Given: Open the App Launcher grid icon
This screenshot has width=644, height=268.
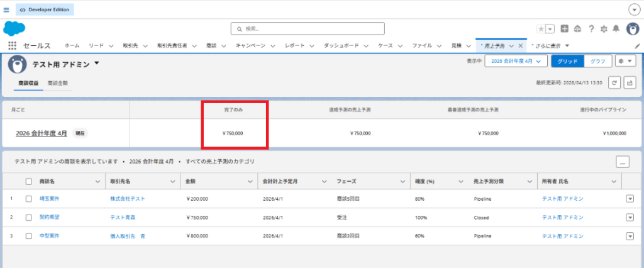Looking at the screenshot, I should (x=13, y=46).
